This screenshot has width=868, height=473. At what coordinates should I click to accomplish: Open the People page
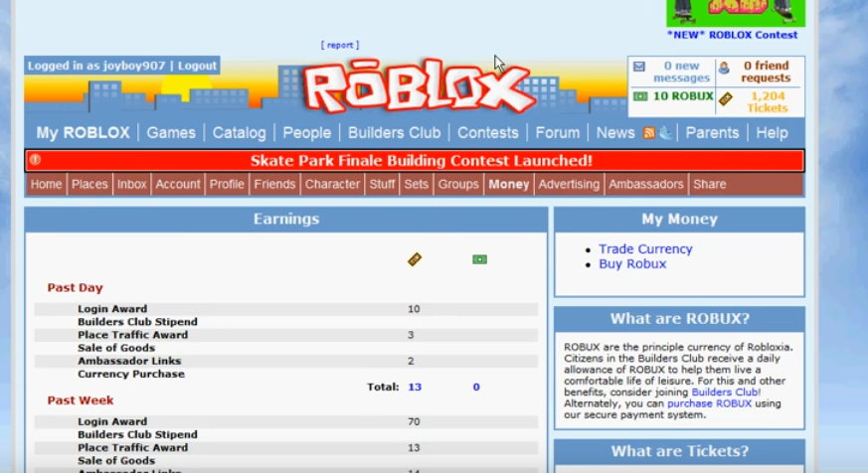(x=306, y=133)
